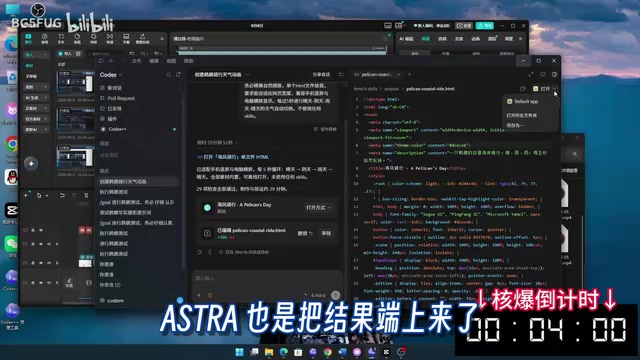The width and height of the screenshot is (640, 360).
Task: Toggle lock on top CapCut track
Action: [33, 230]
